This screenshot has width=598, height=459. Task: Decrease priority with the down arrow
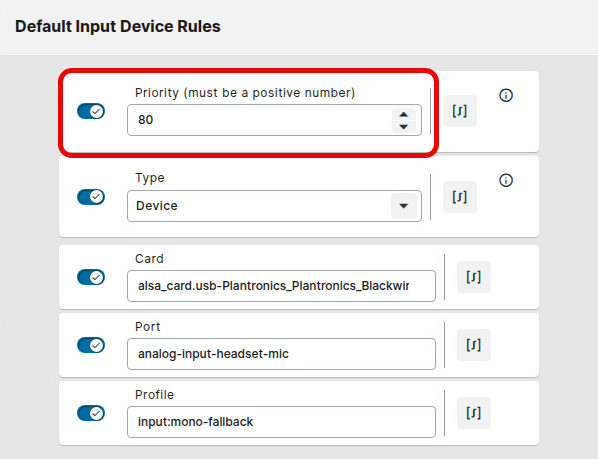click(x=403, y=127)
